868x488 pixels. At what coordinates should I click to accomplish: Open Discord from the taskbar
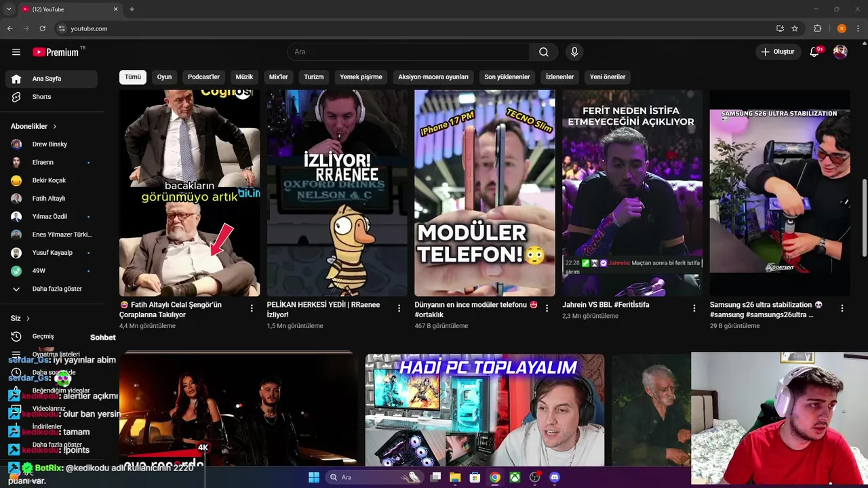(555, 477)
